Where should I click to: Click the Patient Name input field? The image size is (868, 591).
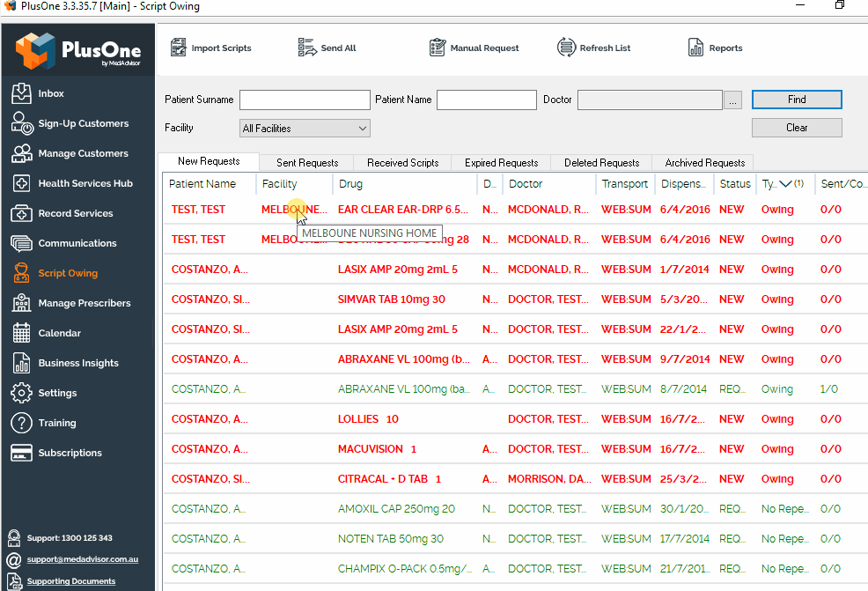pyautogui.click(x=487, y=100)
